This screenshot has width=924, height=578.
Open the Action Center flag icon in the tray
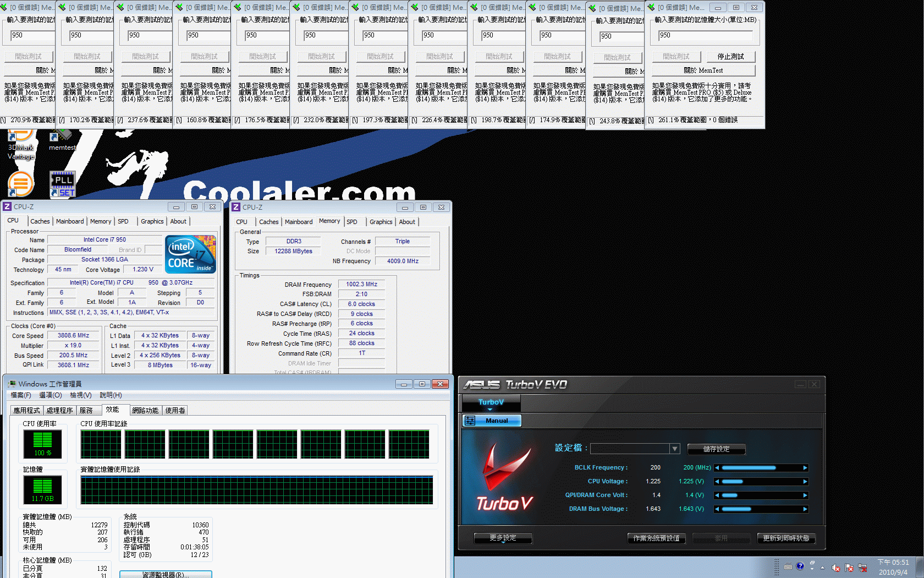849,568
